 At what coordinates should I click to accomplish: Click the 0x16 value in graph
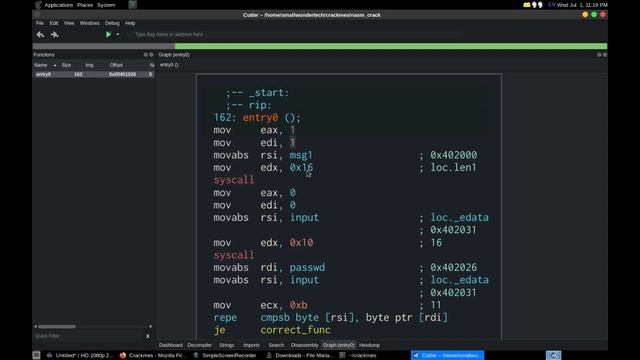[301, 168]
